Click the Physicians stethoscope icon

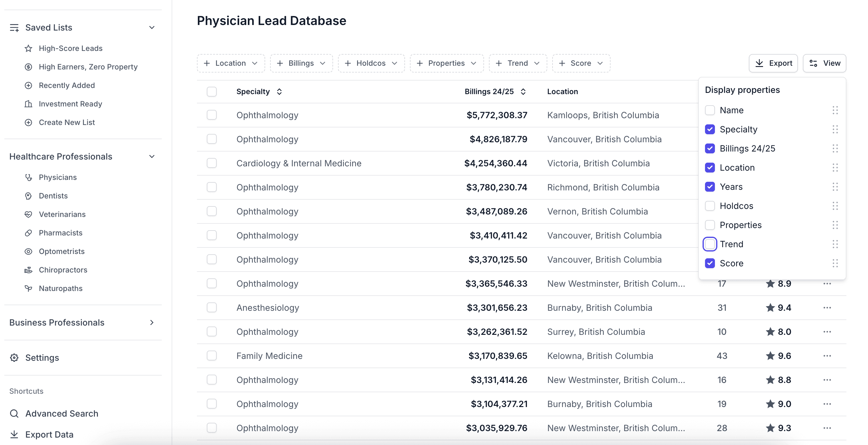[x=29, y=177]
